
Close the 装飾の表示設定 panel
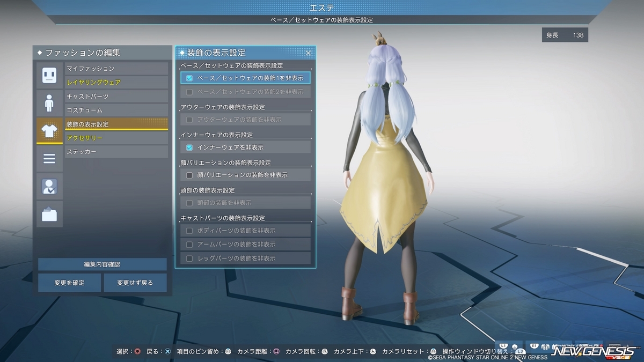[309, 53]
